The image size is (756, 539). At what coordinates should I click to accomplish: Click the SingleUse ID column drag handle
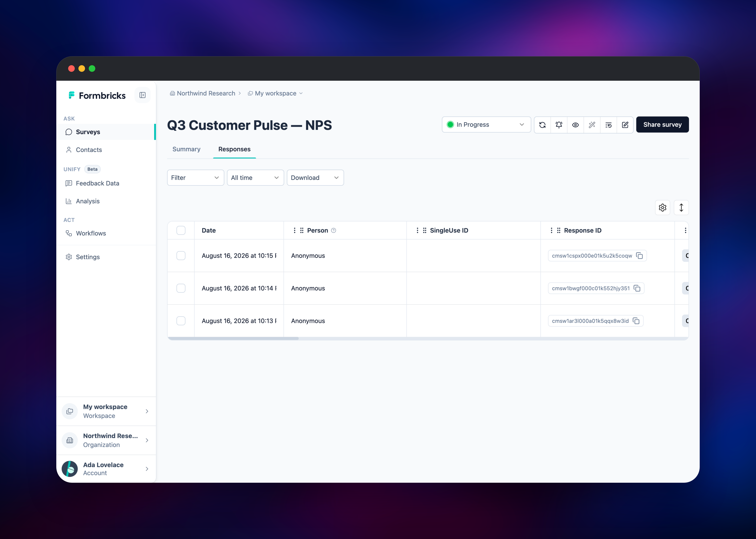coord(425,230)
